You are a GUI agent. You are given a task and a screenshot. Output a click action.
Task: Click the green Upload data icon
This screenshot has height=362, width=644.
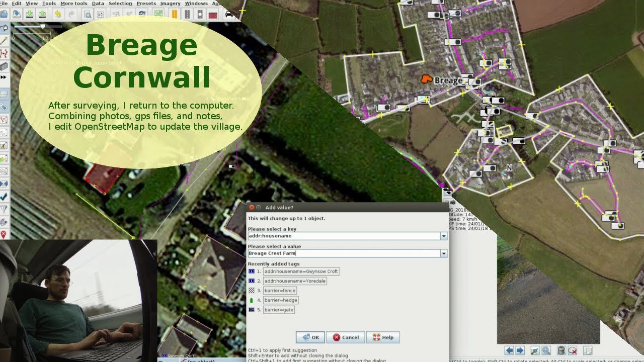point(42,14)
